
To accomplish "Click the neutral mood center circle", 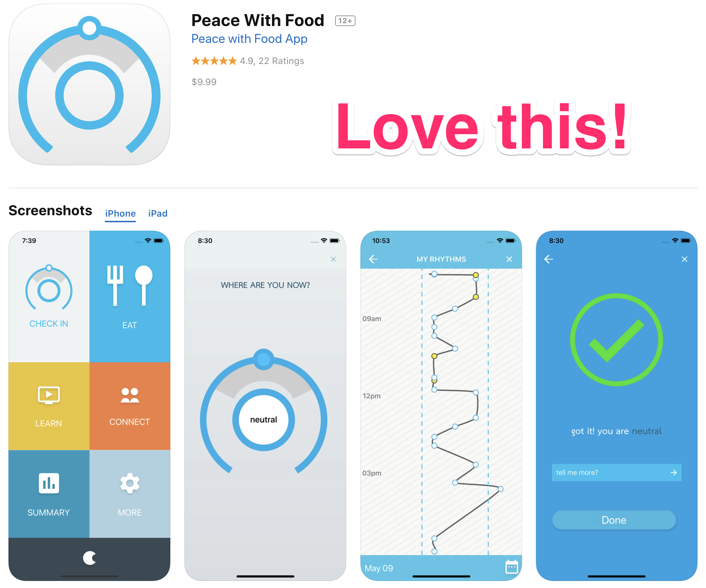I will (265, 421).
